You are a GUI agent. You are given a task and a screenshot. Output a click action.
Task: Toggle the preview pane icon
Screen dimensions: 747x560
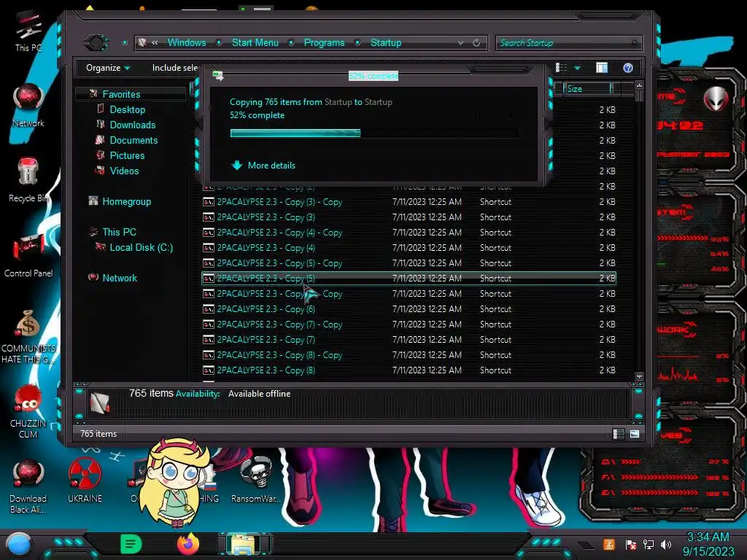pos(602,68)
